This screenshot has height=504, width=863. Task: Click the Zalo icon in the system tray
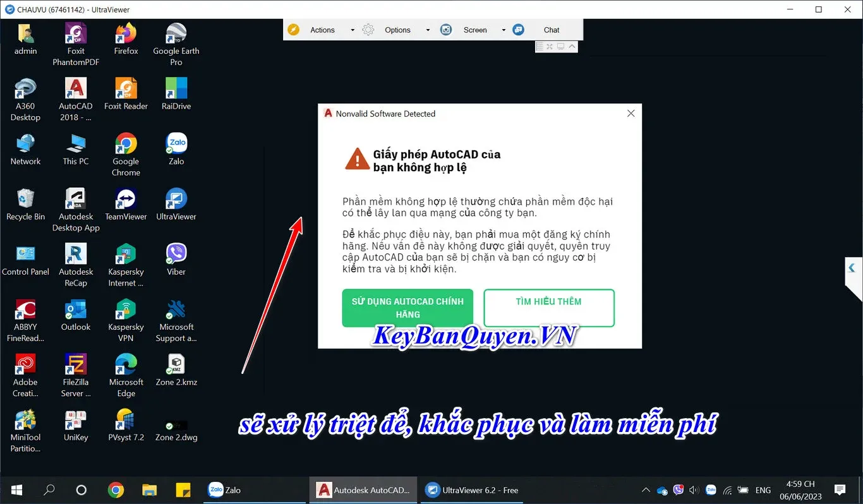(x=711, y=489)
